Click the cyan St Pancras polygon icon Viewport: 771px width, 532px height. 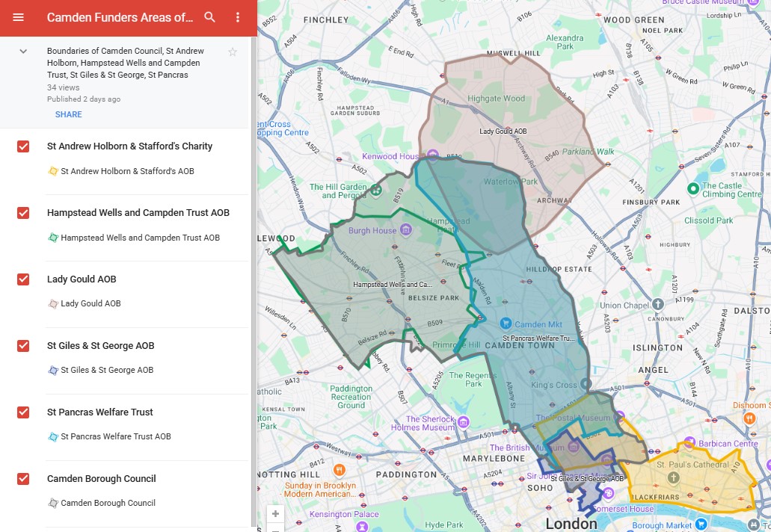coord(53,436)
